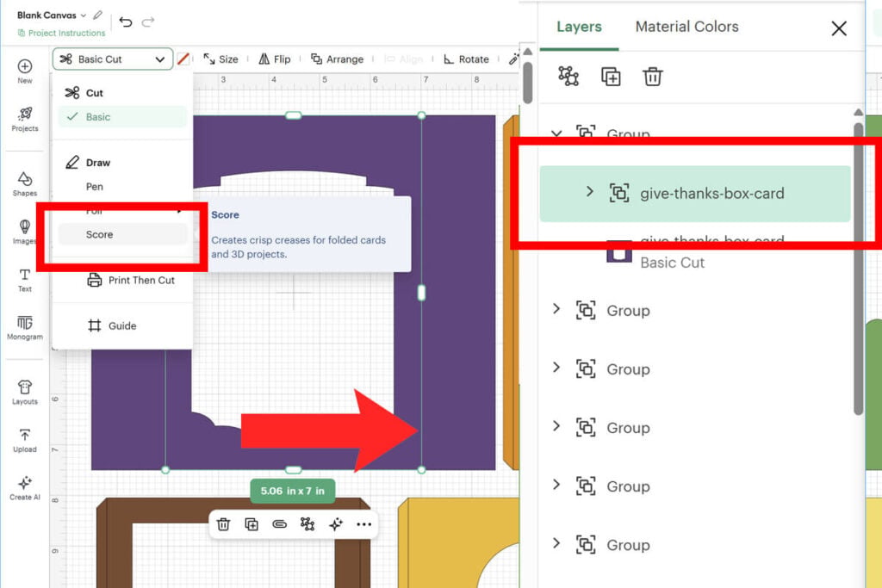Click the Layers panel vertical scrollbar
Screen dimensions: 882x588
point(858,268)
